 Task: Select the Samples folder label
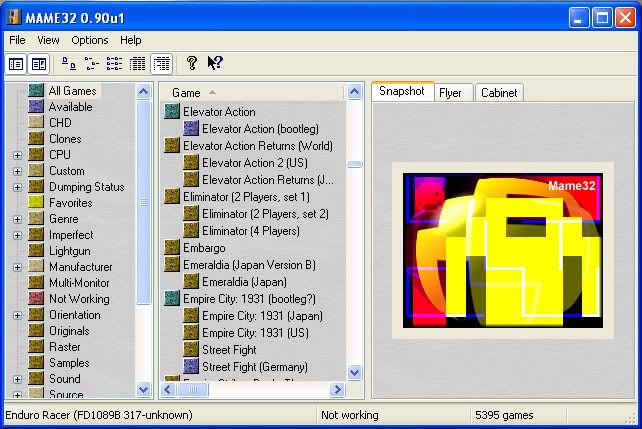click(x=69, y=363)
